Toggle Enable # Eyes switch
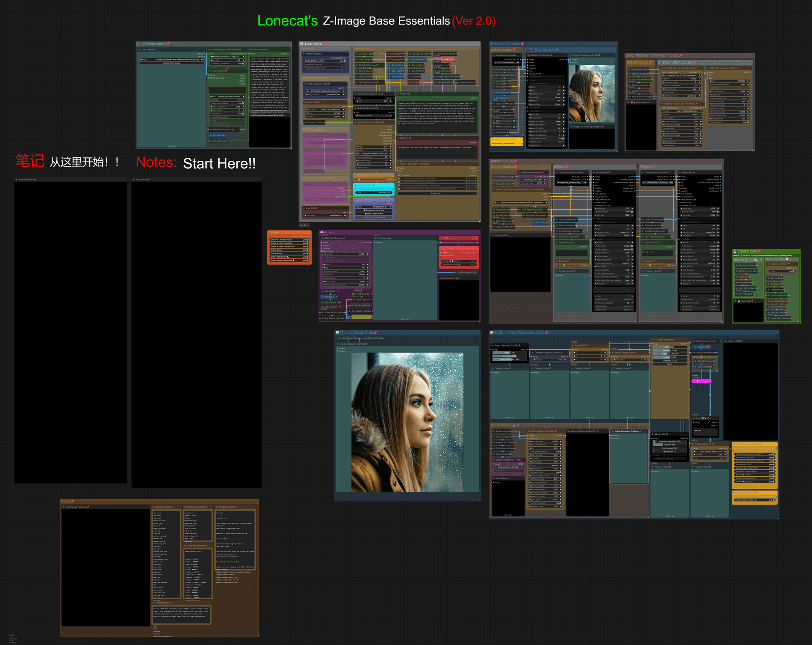812x645 pixels. [307, 250]
